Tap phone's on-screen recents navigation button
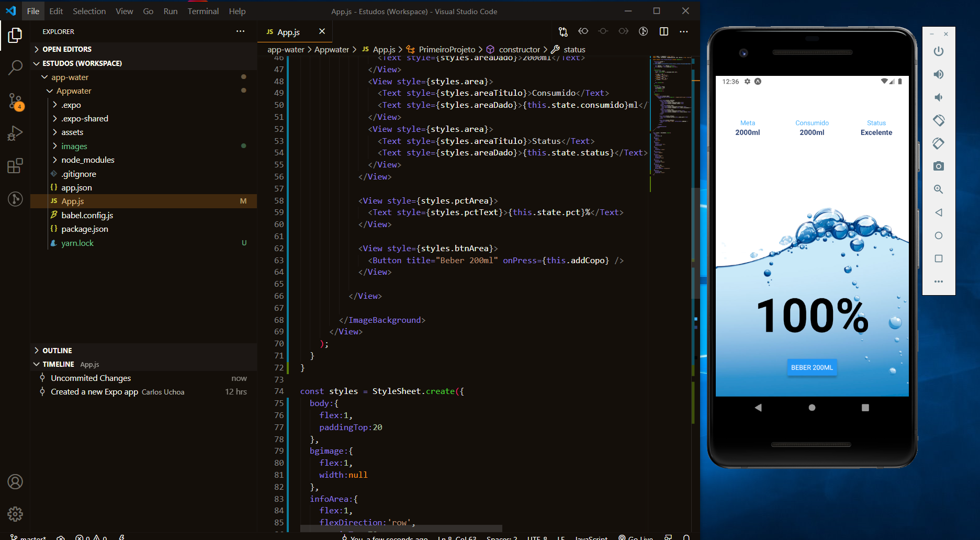The width and height of the screenshot is (980, 540). (x=865, y=408)
